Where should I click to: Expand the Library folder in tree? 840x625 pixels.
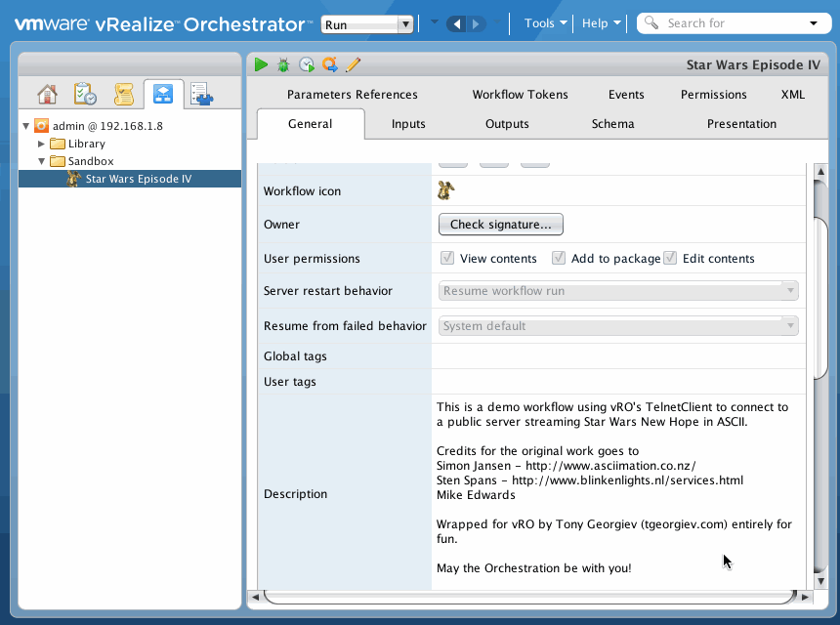pyautogui.click(x=41, y=144)
